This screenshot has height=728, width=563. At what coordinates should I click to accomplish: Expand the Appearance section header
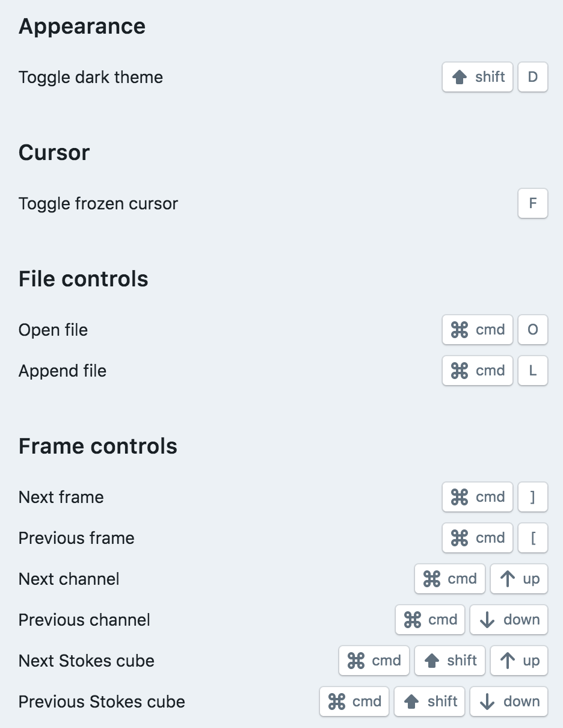pos(82,26)
